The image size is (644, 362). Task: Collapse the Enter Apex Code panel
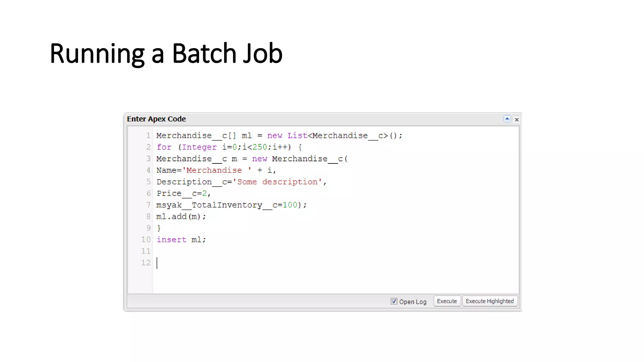[x=507, y=119]
